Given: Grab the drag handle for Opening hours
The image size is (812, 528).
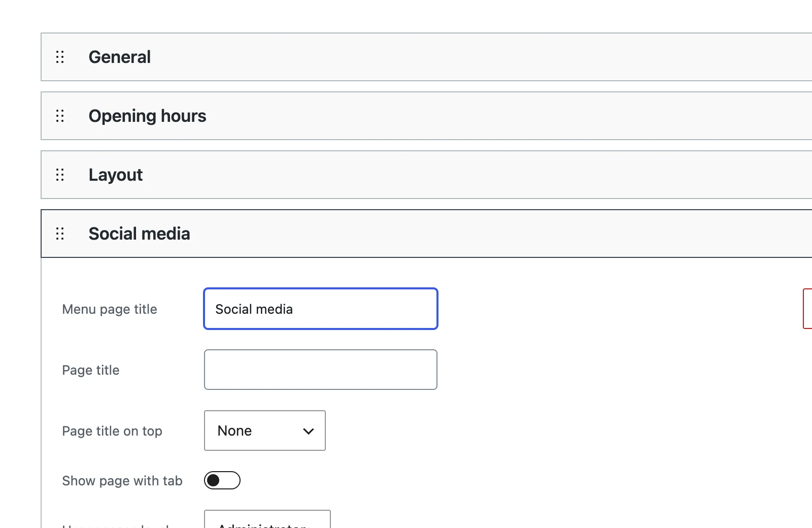Looking at the screenshot, I should [x=60, y=116].
